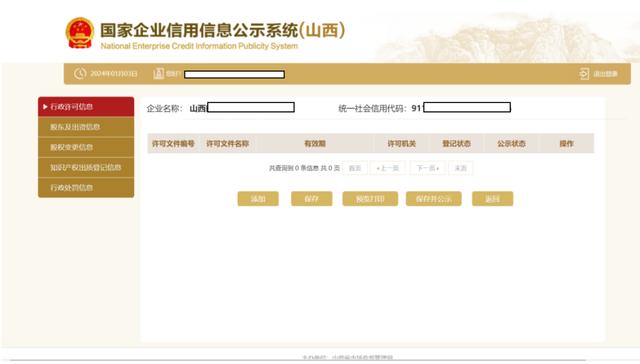Click the 许可文件编号 column header
The image size is (640, 364).
click(x=173, y=144)
